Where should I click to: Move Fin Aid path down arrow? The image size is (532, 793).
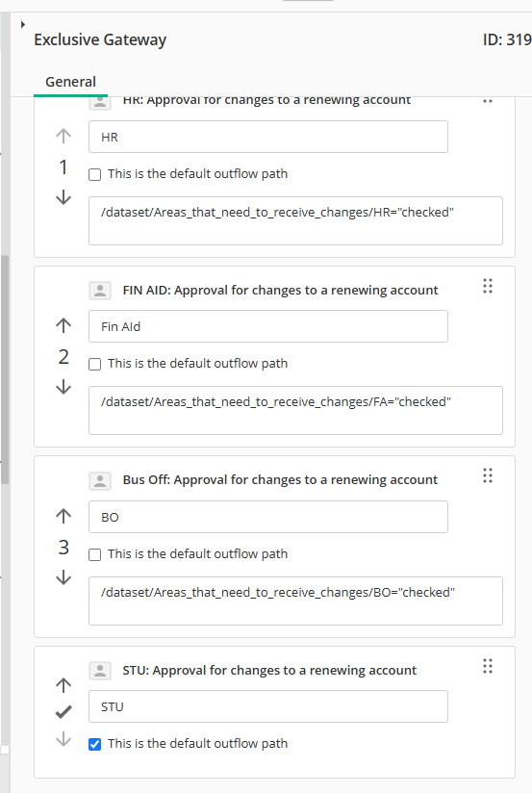[63, 386]
